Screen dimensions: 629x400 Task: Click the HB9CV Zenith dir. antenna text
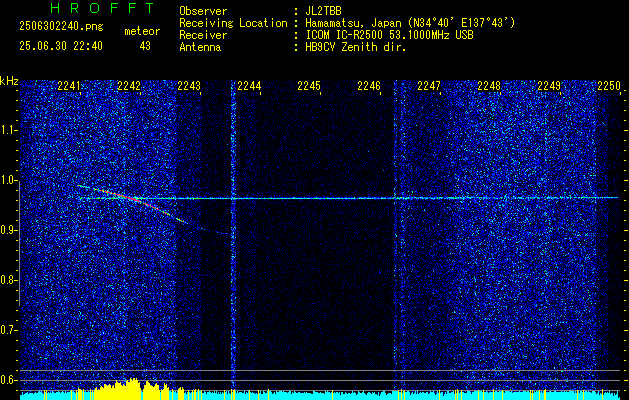pyautogui.click(x=356, y=47)
